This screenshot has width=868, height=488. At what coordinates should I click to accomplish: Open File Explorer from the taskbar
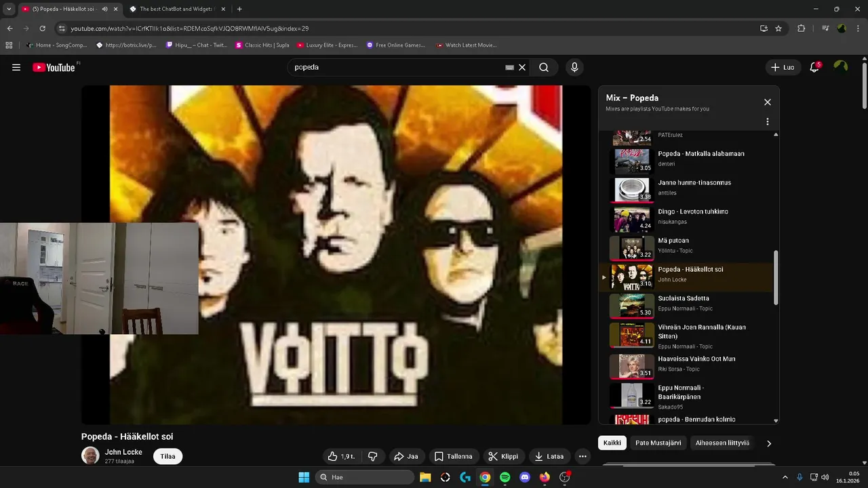click(425, 477)
